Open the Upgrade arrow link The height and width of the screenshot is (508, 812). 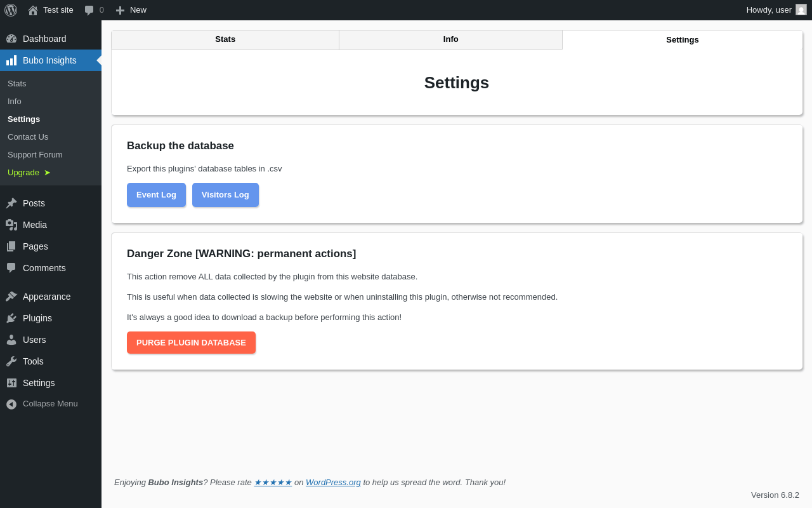pos(29,172)
